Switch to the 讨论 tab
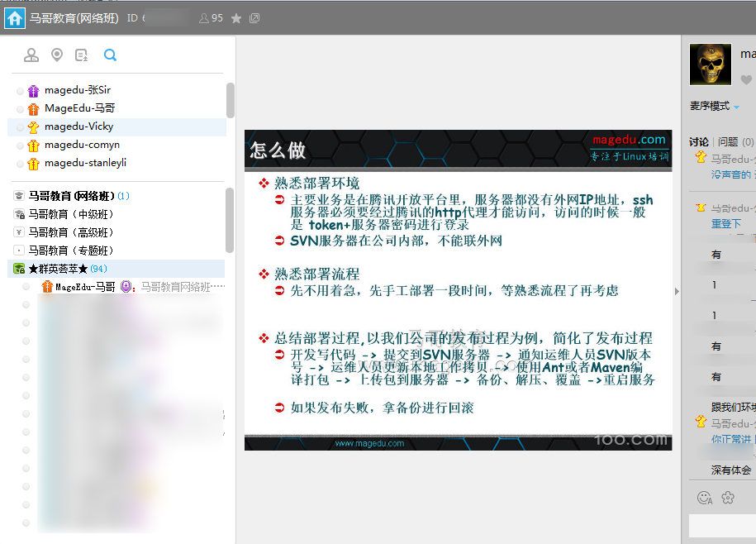Image resolution: width=756 pixels, height=544 pixels. tap(699, 142)
